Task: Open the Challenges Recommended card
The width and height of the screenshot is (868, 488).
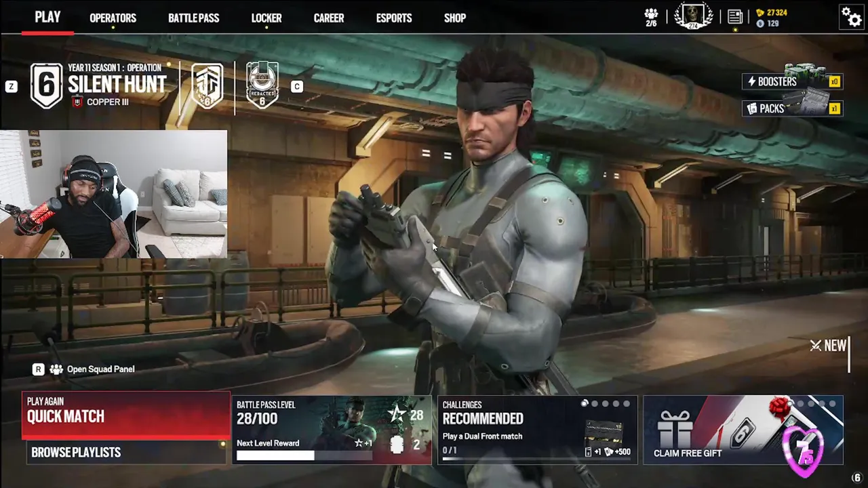Action: pos(538,430)
